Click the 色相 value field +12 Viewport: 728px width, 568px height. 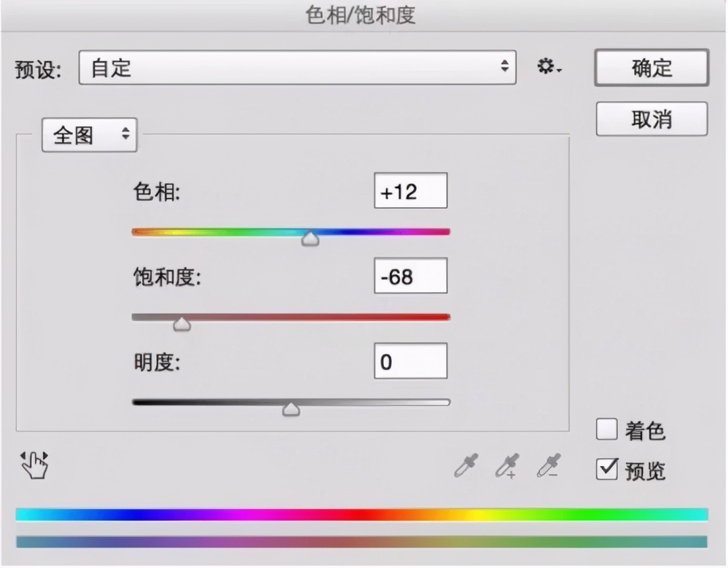tap(410, 191)
